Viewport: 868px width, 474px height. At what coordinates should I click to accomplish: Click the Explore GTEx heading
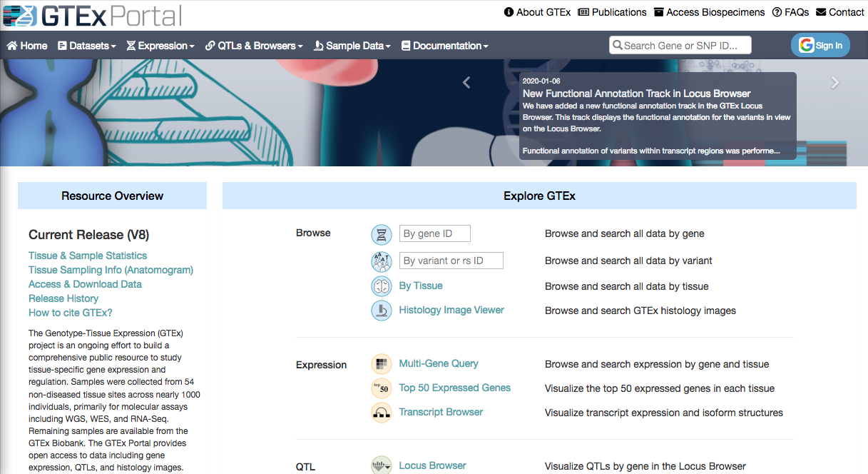point(539,196)
